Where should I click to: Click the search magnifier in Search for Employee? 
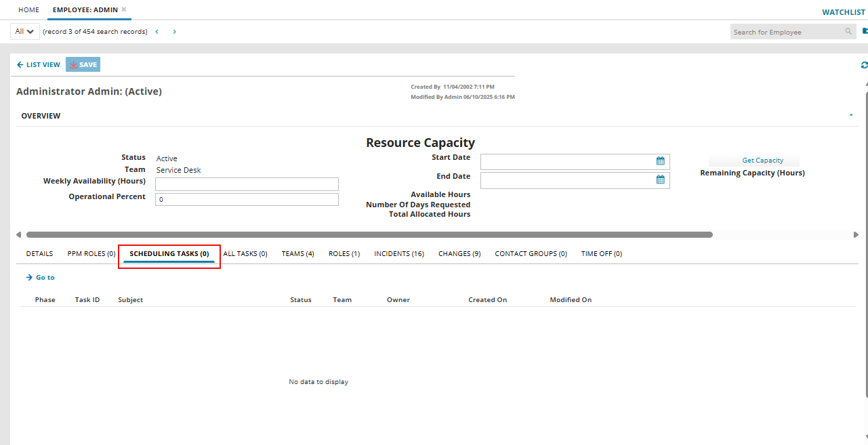848,32
